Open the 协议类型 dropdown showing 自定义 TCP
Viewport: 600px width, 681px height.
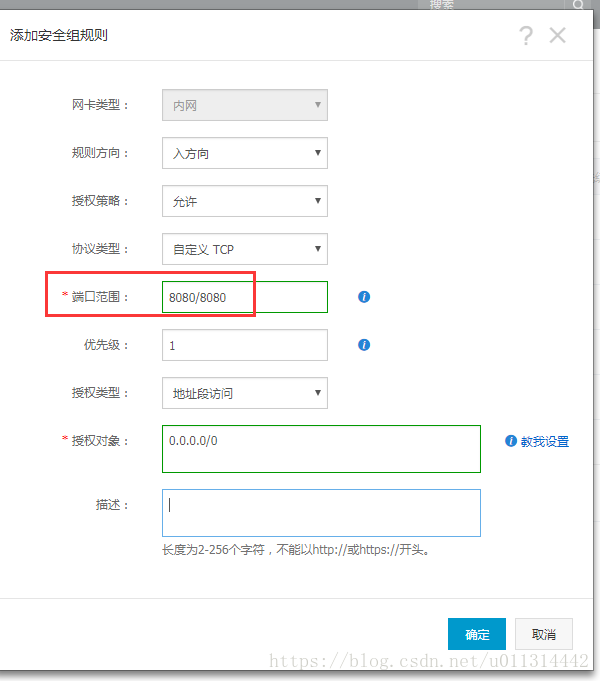point(245,249)
